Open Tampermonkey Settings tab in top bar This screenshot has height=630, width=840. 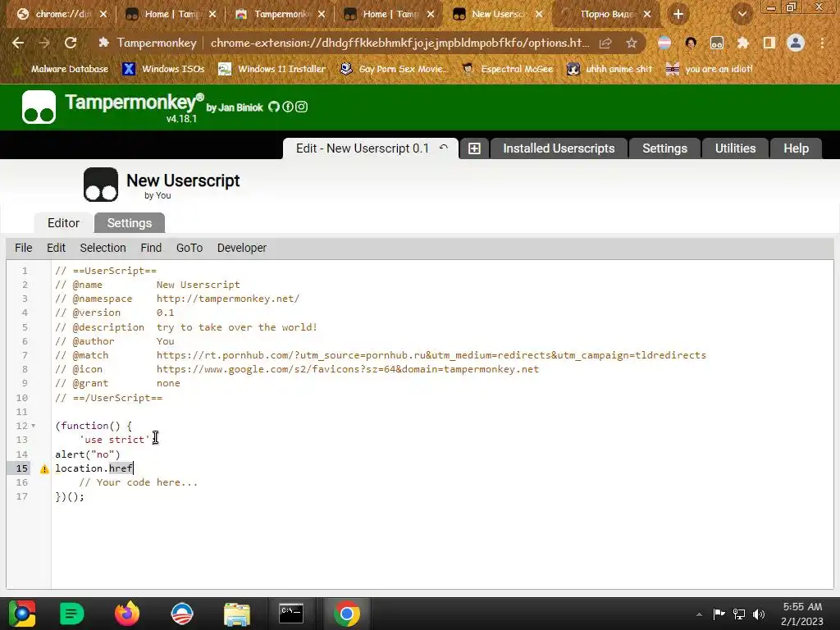(664, 148)
